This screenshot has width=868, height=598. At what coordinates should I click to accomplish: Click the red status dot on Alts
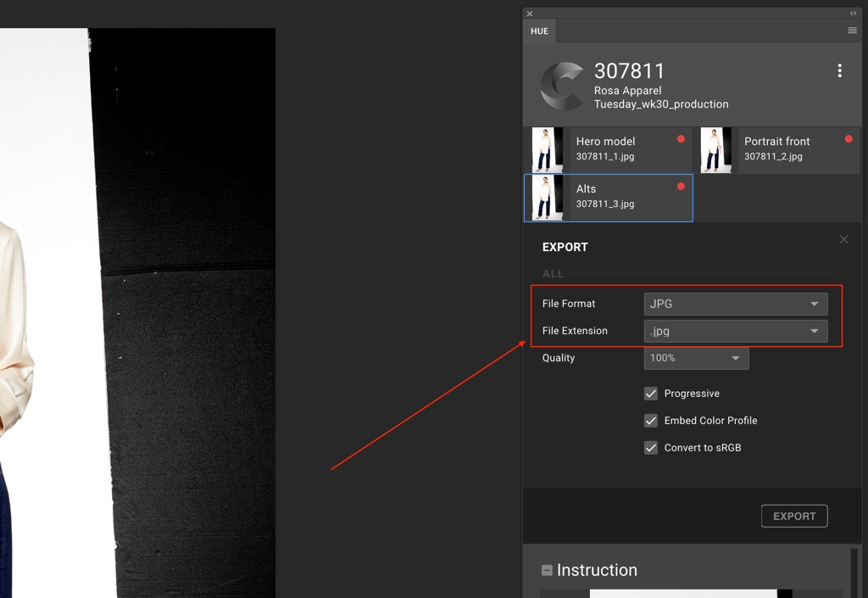point(681,187)
